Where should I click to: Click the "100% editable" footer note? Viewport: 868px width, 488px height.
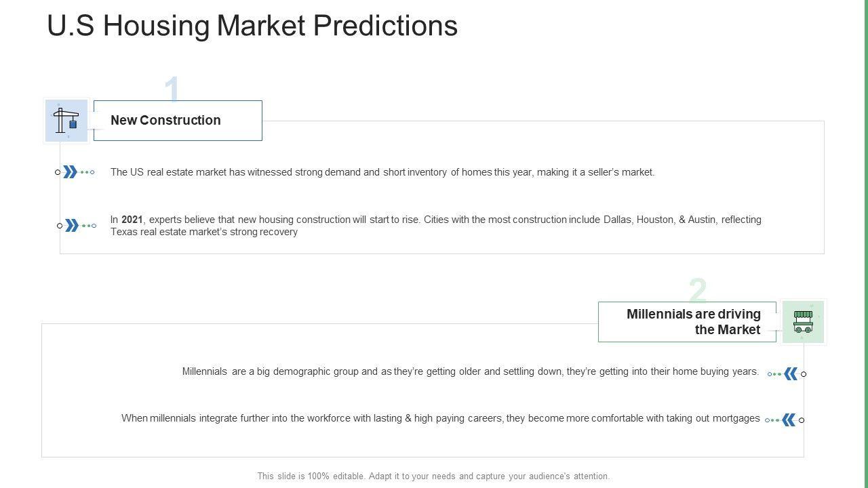pos(433,476)
